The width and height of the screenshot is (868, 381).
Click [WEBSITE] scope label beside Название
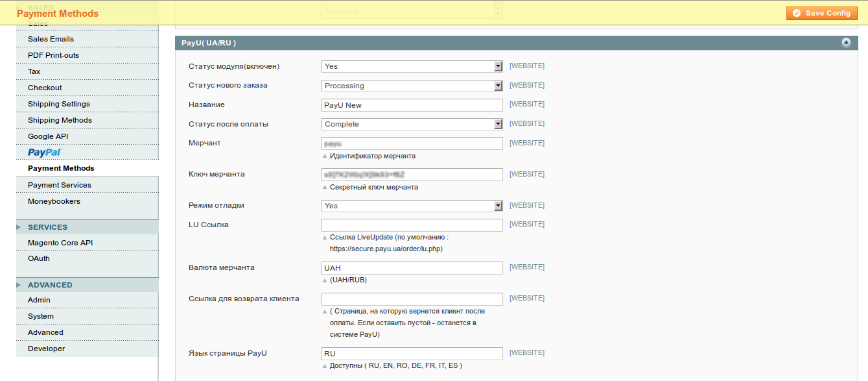coord(527,104)
